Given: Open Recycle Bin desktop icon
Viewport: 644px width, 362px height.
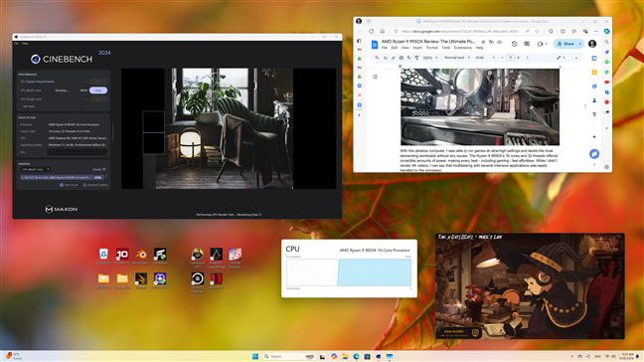Looking at the screenshot, I should pos(103,256).
